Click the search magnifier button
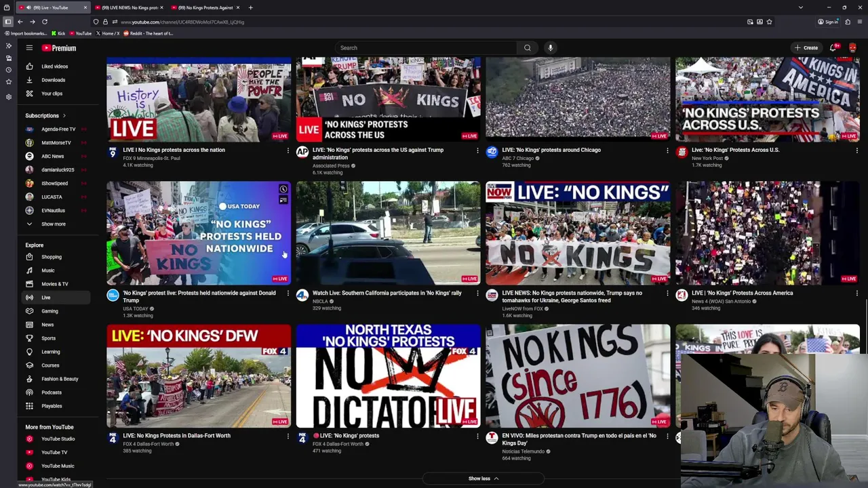 click(x=527, y=48)
